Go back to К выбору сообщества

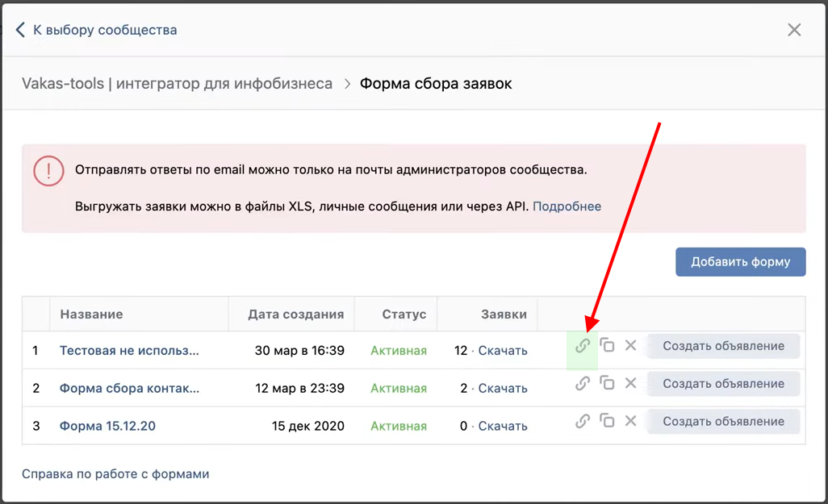pos(97,30)
